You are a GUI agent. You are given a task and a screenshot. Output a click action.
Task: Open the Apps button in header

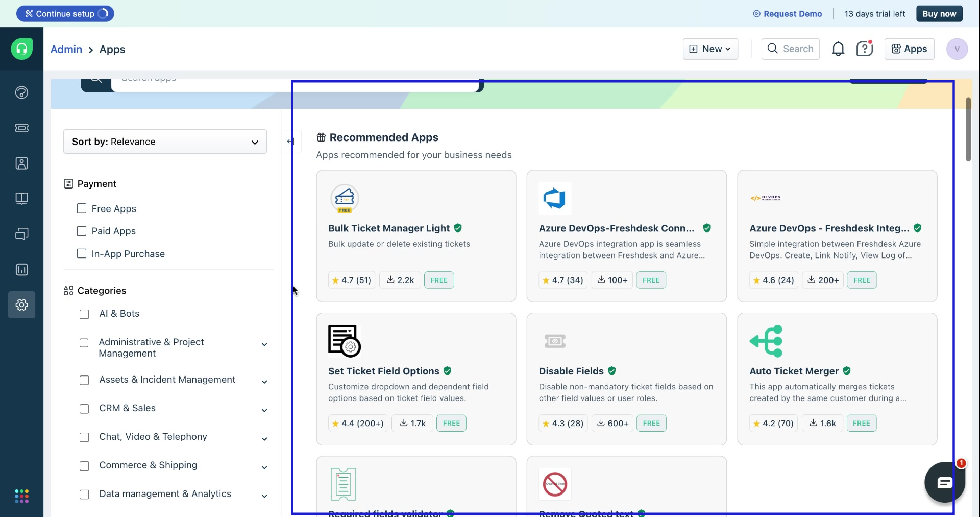tap(910, 49)
